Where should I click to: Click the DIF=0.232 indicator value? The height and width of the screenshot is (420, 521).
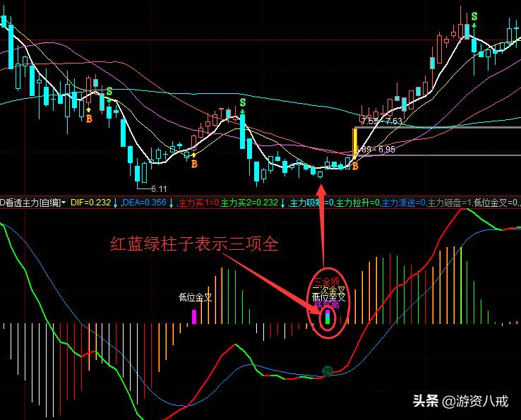90,203
